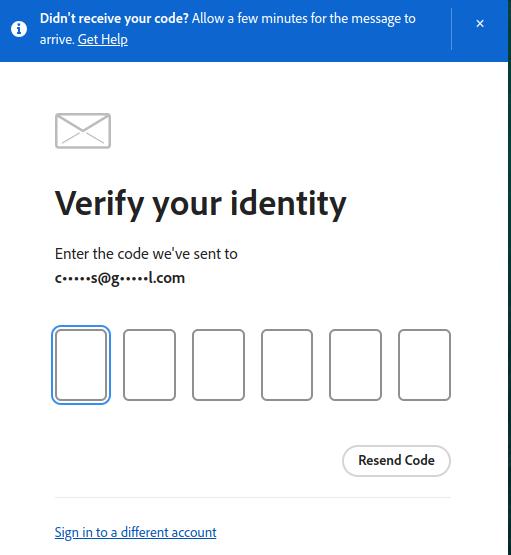Screen dimensions: 511x555
Task: Focus the first code digit box
Action: 81,365
